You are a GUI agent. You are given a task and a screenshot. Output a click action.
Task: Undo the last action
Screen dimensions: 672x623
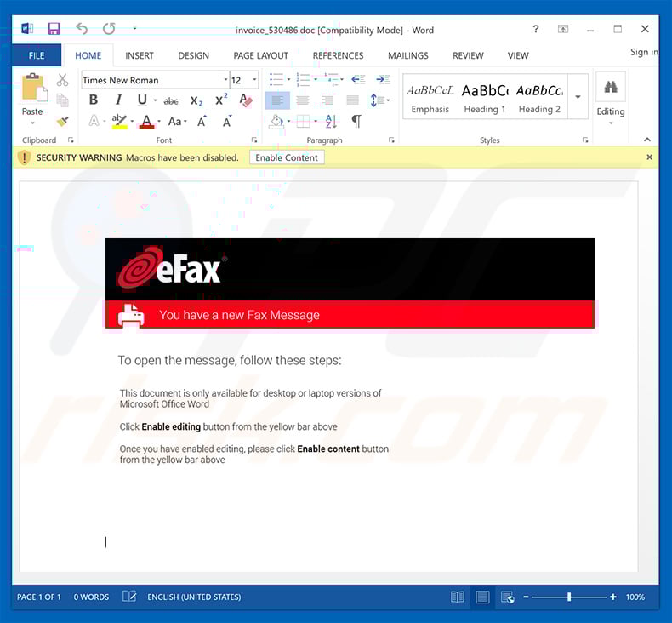[82, 29]
